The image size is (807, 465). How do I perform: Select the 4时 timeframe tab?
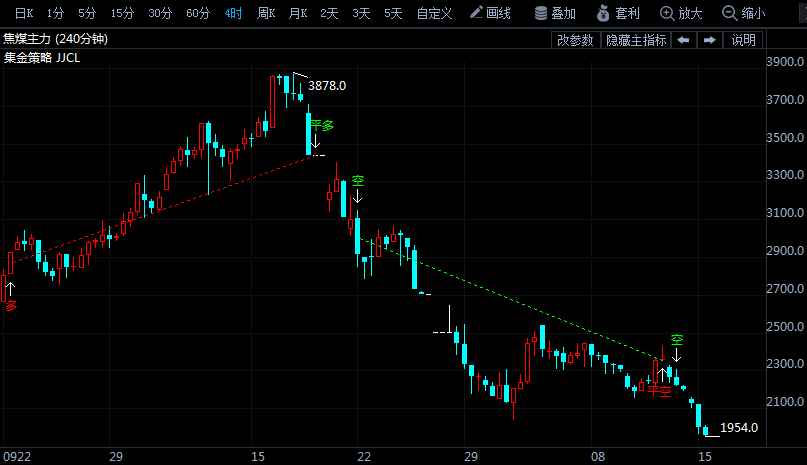pos(233,13)
